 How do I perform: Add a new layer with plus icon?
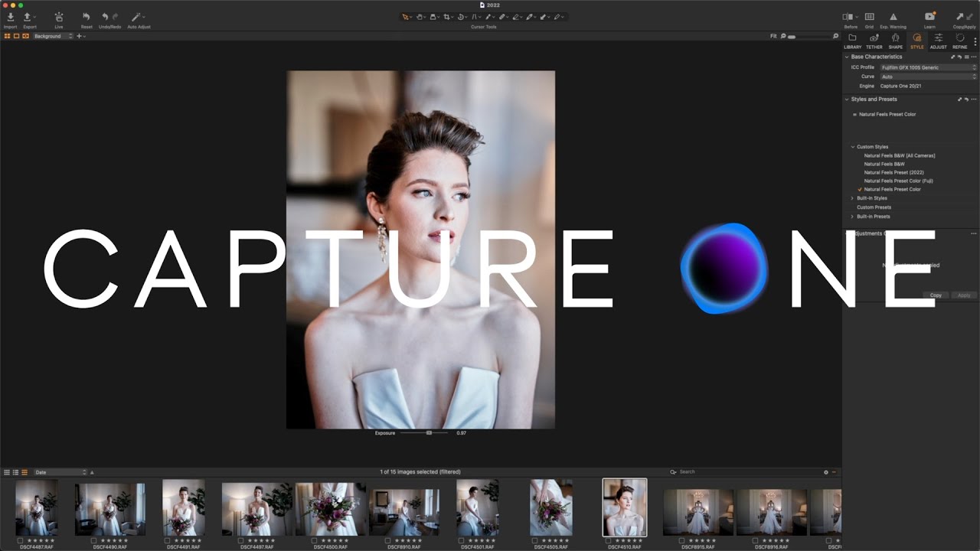[x=79, y=36]
